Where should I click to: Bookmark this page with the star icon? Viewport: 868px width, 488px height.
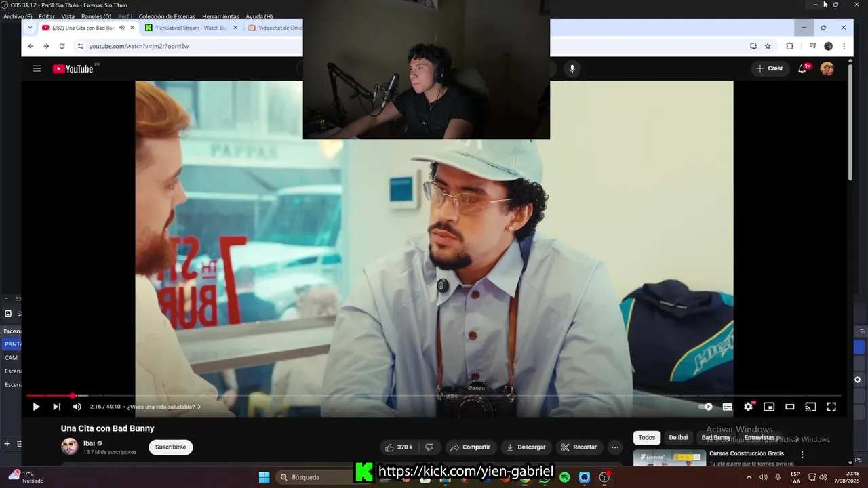(768, 46)
